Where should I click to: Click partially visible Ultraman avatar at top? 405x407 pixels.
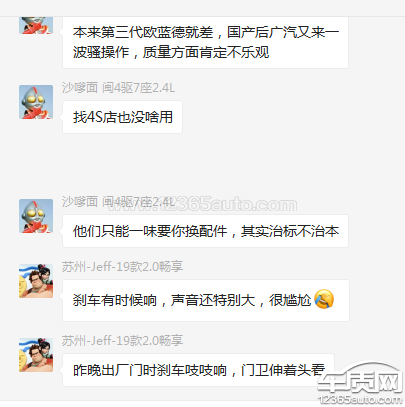pos(36,25)
